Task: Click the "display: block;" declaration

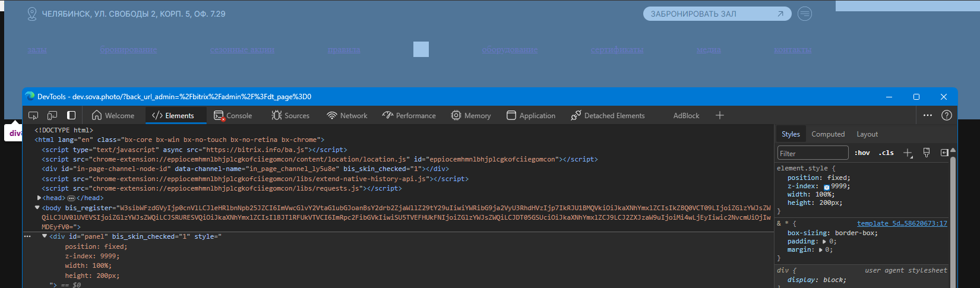Action: [817, 280]
